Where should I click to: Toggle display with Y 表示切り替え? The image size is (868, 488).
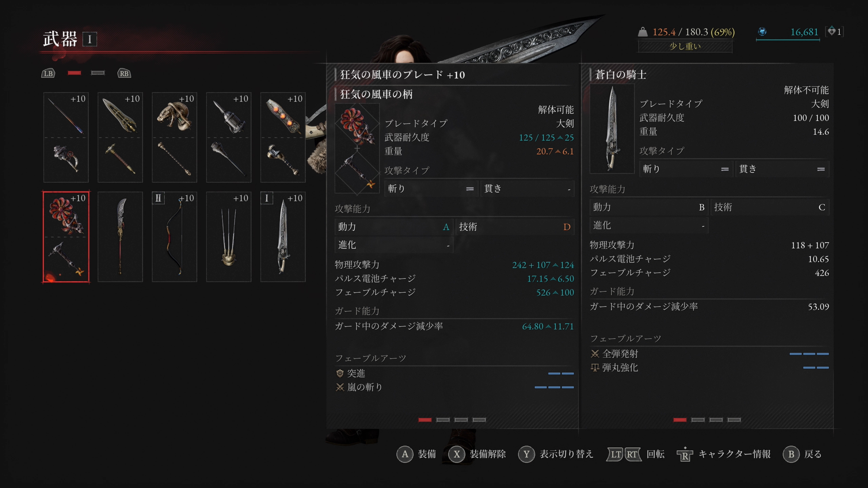(556, 454)
